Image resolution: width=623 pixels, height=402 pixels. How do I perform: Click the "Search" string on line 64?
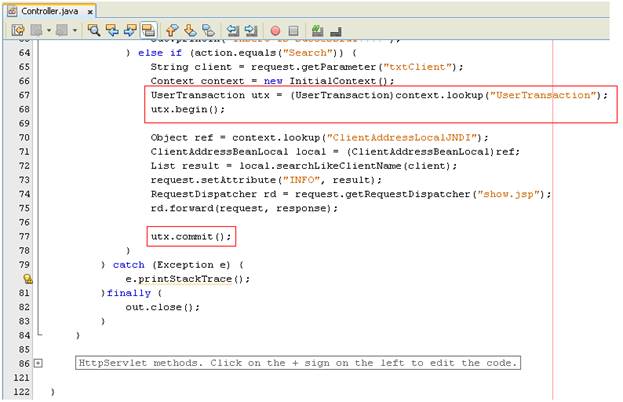coord(308,52)
